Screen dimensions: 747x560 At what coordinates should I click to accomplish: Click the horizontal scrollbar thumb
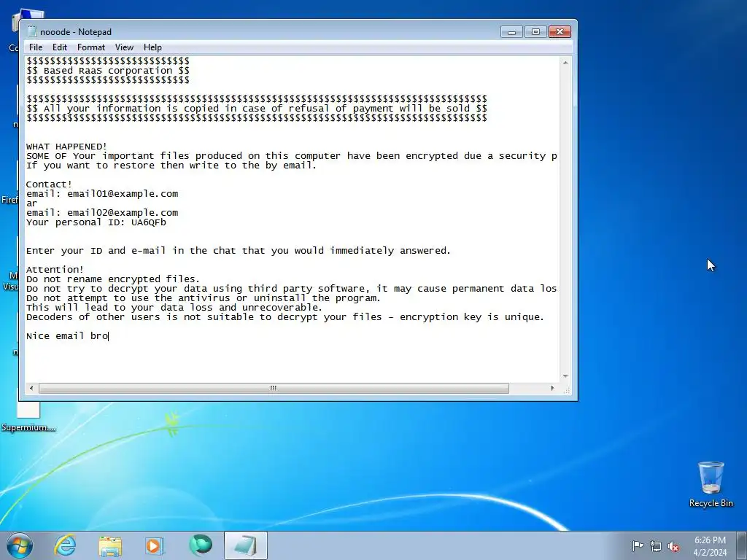274,388
